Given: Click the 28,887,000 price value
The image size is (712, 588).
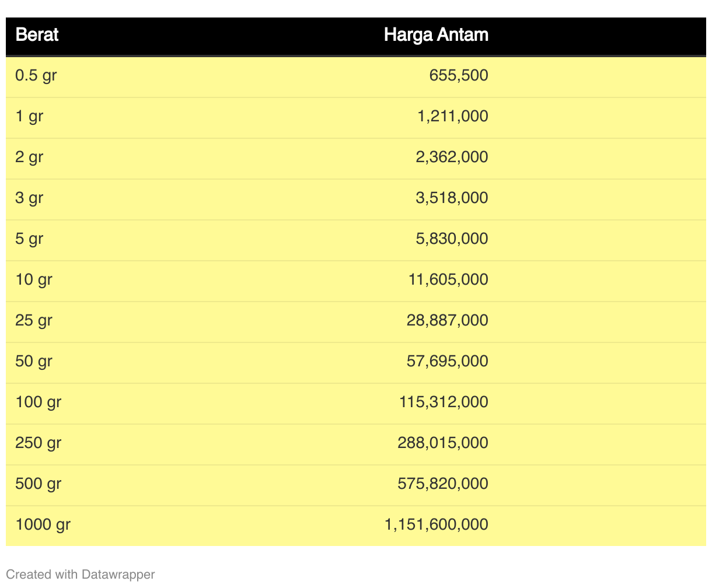Looking at the screenshot, I should (448, 320).
